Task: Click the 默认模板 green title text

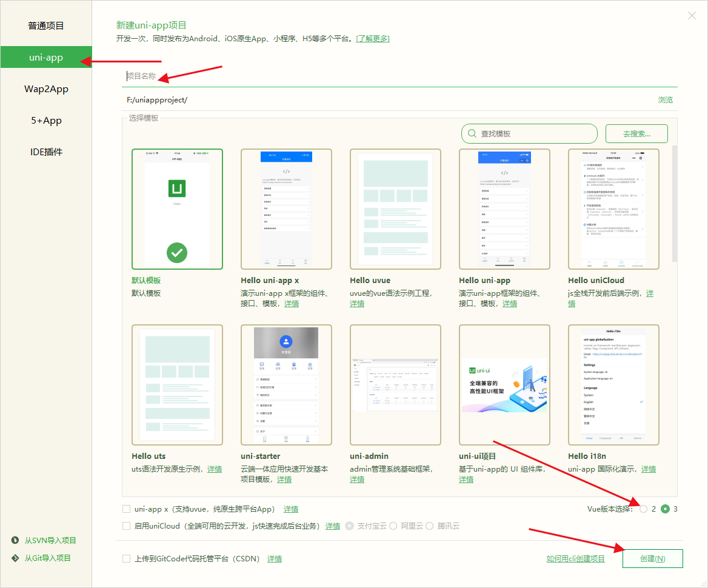Action: pos(146,281)
